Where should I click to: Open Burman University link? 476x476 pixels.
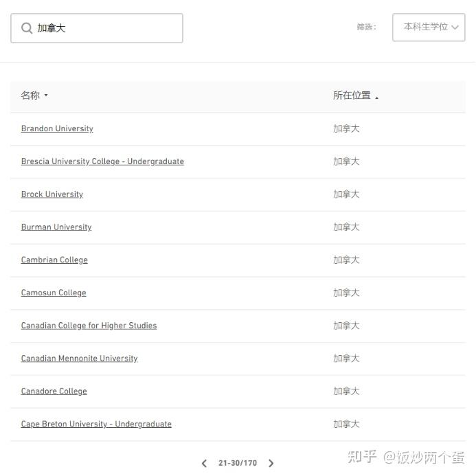56,227
